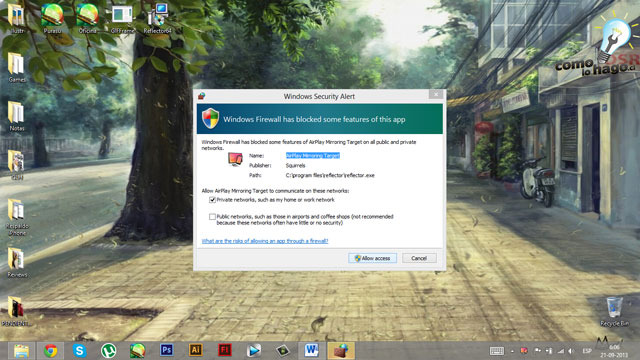Enable the Public networks checkbox
Viewport: 640px width, 360px height.
pyautogui.click(x=212, y=217)
